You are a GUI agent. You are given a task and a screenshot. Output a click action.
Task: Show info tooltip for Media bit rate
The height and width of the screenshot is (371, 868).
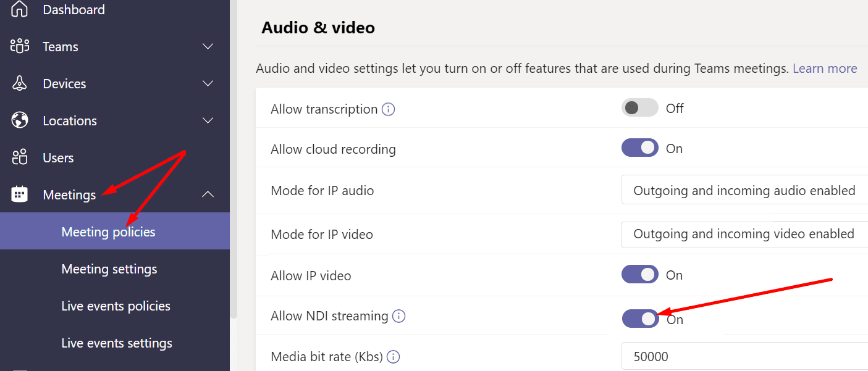pos(393,357)
